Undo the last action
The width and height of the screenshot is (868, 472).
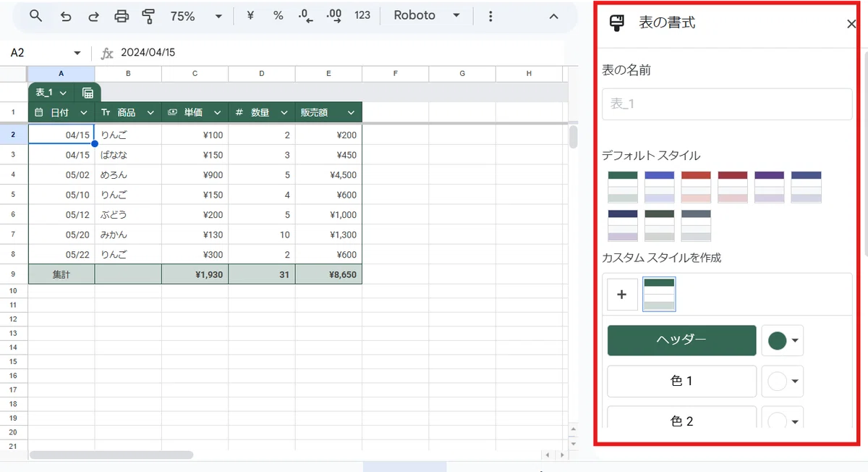pyautogui.click(x=66, y=16)
